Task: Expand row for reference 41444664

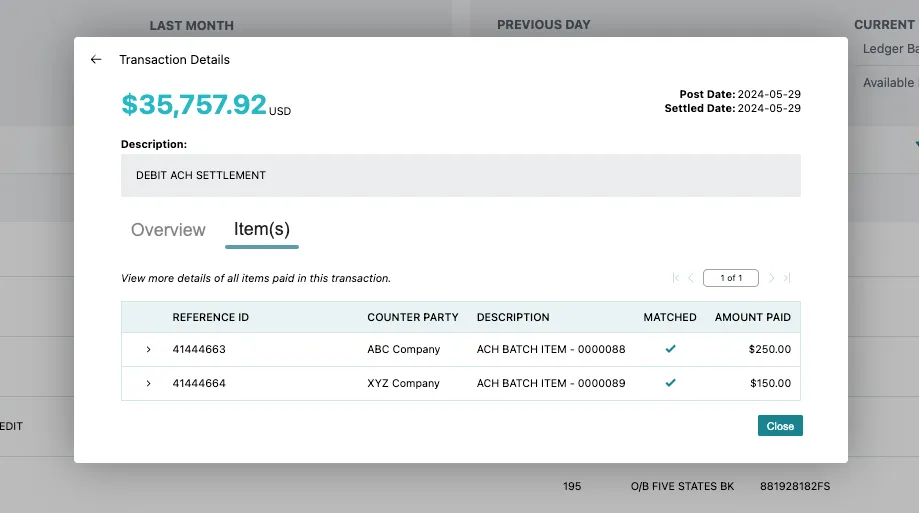Action: coord(148,383)
